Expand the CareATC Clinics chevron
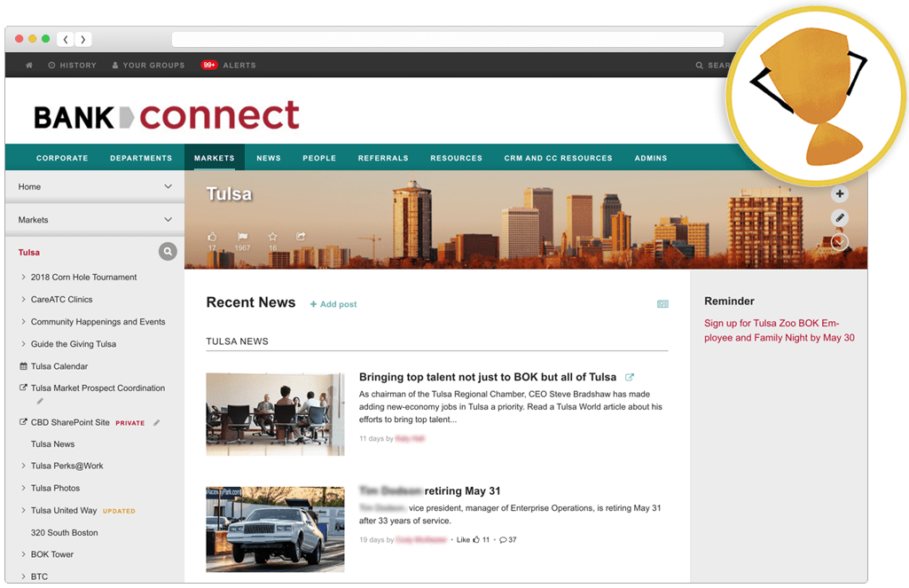 pos(23,299)
